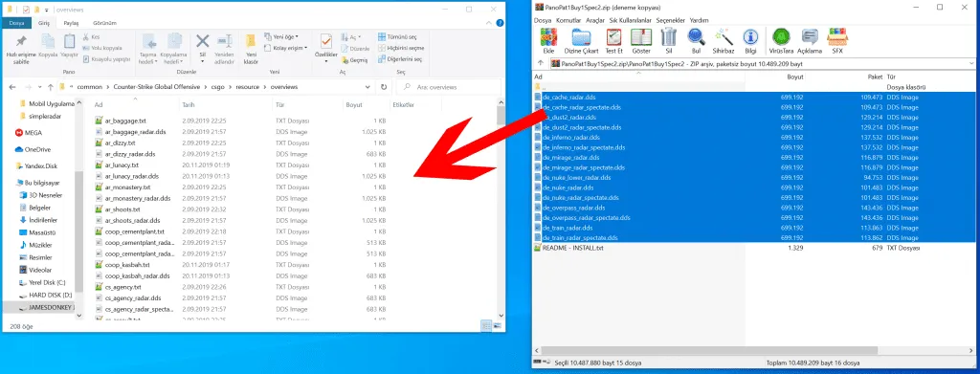Click Hiçbirini seçme in the ribbon
This screenshot has height=374, width=980.
[x=401, y=48]
